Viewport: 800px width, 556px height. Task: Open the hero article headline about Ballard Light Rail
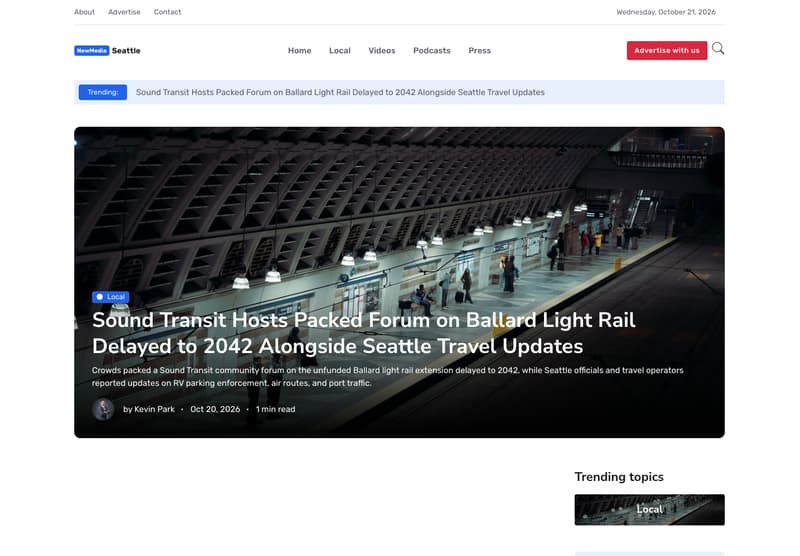tap(363, 333)
